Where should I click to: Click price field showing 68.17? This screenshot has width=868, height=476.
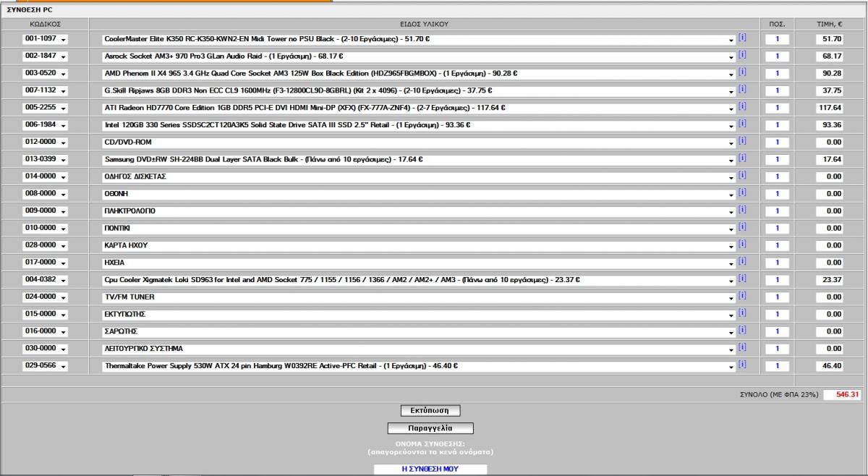pyautogui.click(x=829, y=56)
